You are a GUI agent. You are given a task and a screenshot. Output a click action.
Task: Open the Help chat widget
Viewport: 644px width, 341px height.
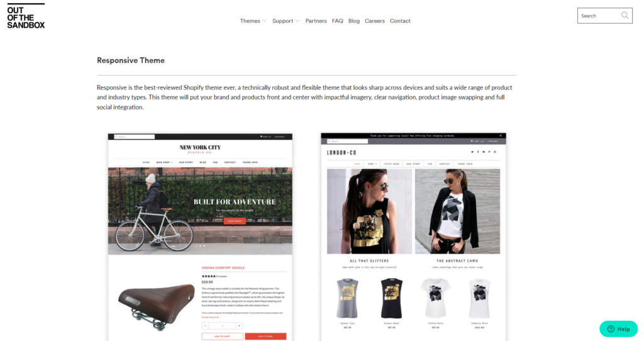click(x=619, y=329)
